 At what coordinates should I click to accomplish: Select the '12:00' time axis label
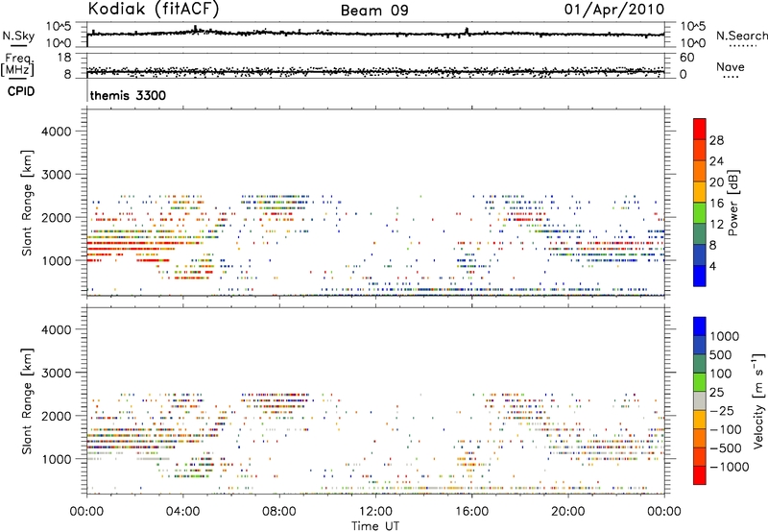[x=375, y=512]
